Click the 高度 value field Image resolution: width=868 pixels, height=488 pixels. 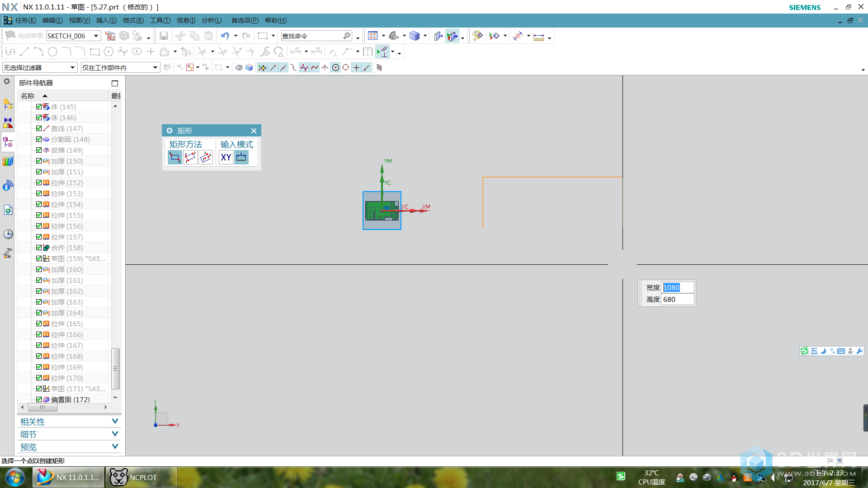point(677,299)
